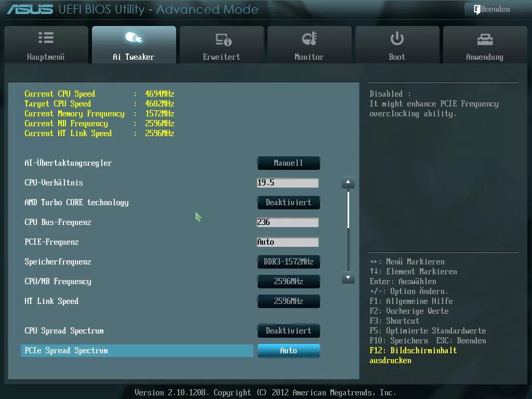Viewport: 532px width, 399px height.
Task: Open Speicherfrequenz DDR3-1572MHz dropdown
Action: 288,262
